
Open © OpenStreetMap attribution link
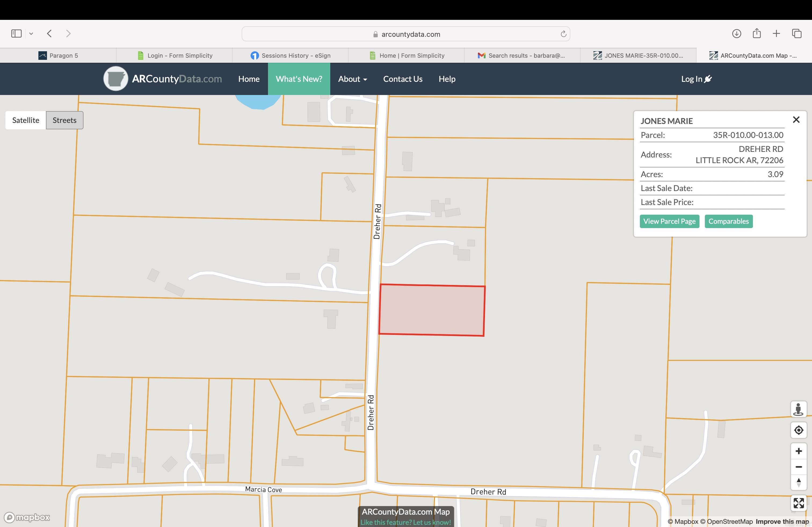pyautogui.click(x=726, y=522)
